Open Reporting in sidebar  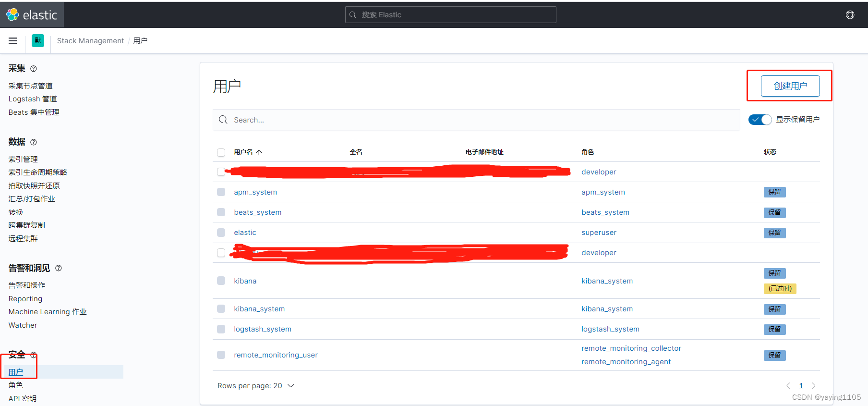tap(25, 299)
